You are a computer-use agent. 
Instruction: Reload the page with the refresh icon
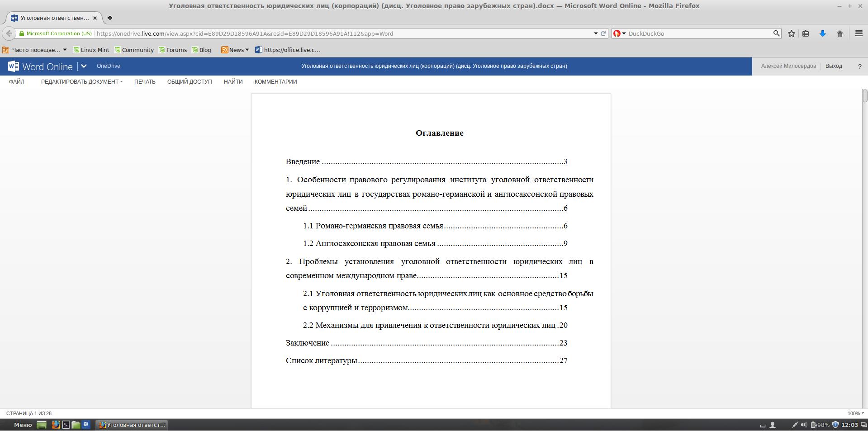click(x=603, y=33)
